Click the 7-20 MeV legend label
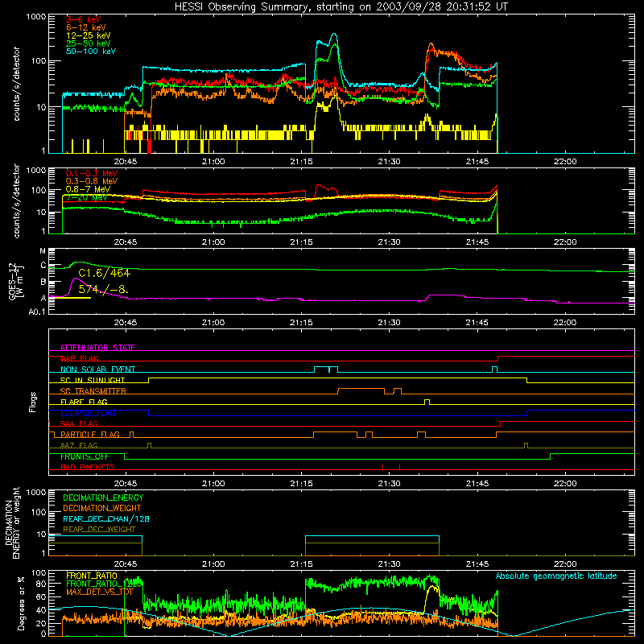The height and width of the screenshot is (644, 644). coord(86,197)
